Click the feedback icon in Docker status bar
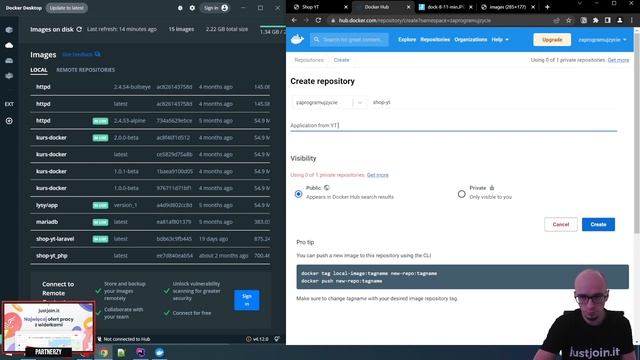The image size is (640, 360). (x=277, y=339)
